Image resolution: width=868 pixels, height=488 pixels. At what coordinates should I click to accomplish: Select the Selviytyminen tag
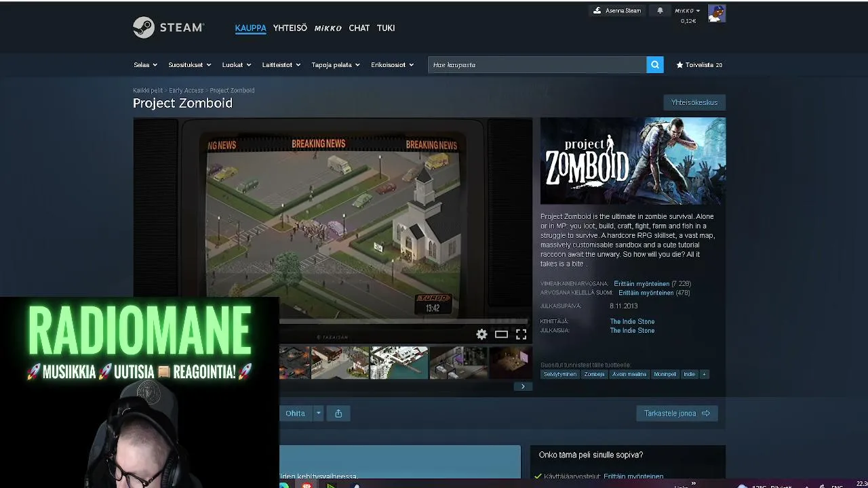pos(559,374)
